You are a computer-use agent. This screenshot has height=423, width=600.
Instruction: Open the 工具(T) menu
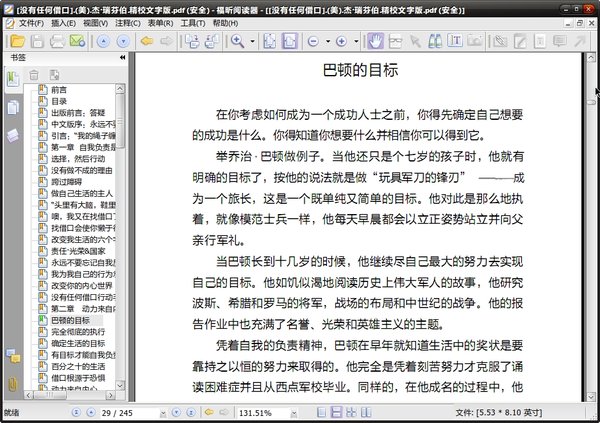coord(193,23)
